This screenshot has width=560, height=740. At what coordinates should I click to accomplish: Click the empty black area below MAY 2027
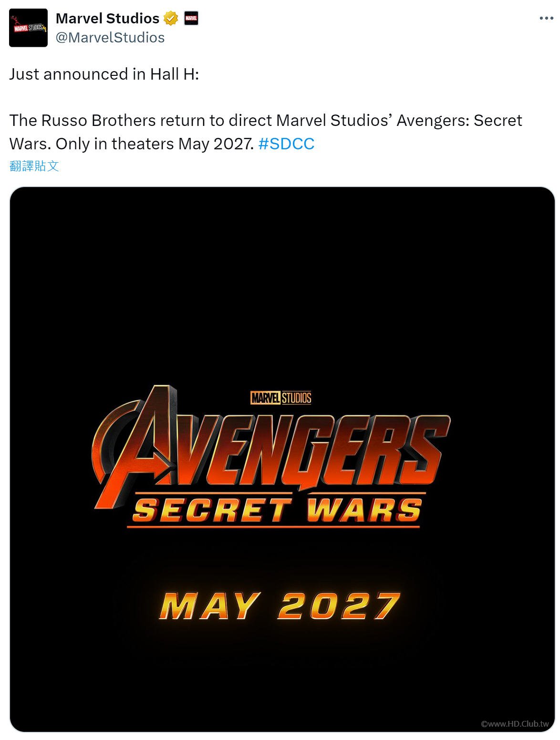click(282, 677)
